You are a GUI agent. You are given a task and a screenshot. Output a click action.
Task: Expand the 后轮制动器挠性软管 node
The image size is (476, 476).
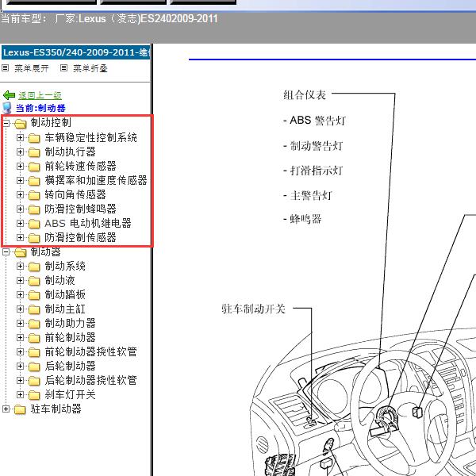(20, 380)
